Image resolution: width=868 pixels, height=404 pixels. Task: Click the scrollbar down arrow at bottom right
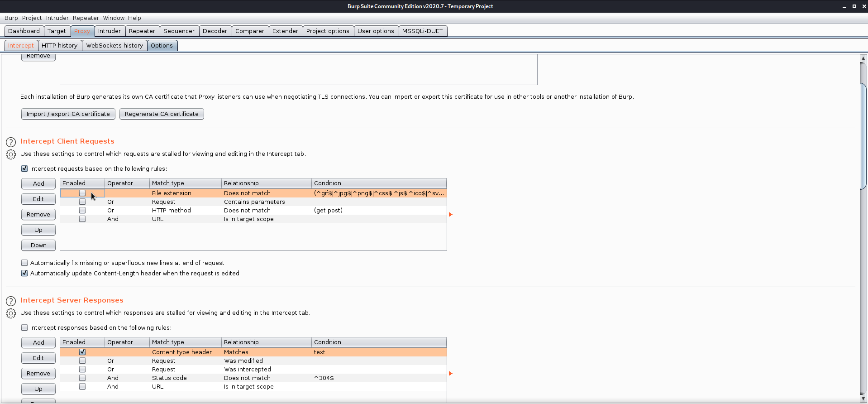(x=863, y=399)
